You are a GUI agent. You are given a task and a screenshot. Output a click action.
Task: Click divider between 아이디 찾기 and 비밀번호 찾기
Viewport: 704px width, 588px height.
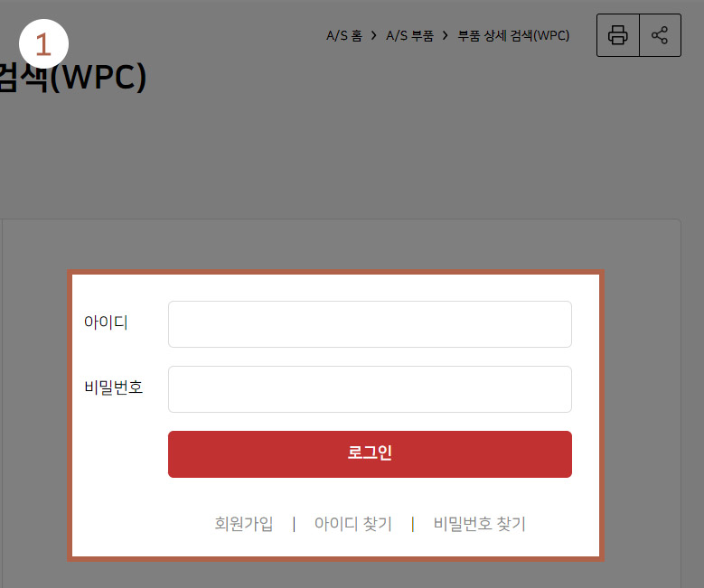pos(413,524)
